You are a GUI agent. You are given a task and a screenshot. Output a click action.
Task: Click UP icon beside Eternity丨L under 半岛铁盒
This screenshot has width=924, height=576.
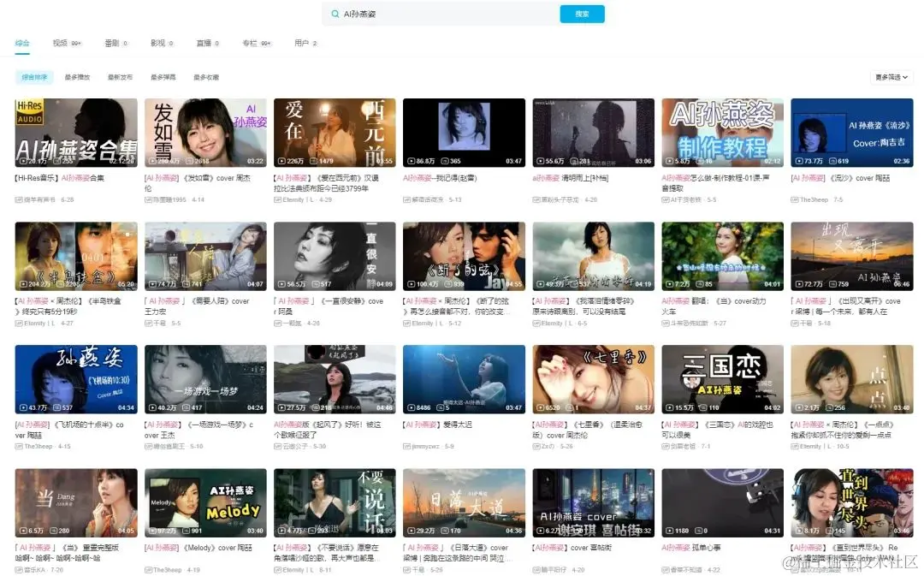point(19,323)
